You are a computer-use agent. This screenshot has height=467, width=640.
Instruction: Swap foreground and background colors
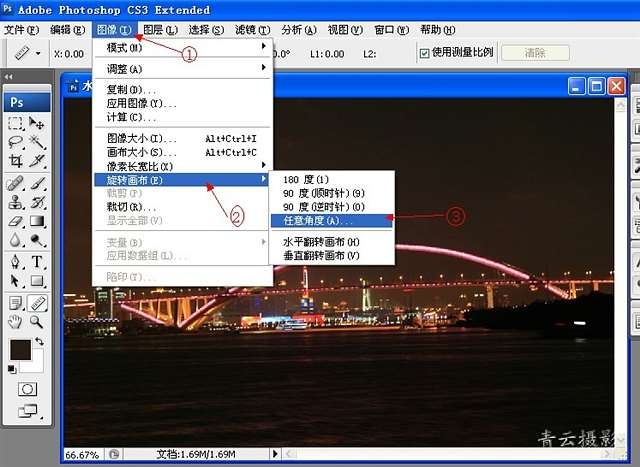(40, 341)
